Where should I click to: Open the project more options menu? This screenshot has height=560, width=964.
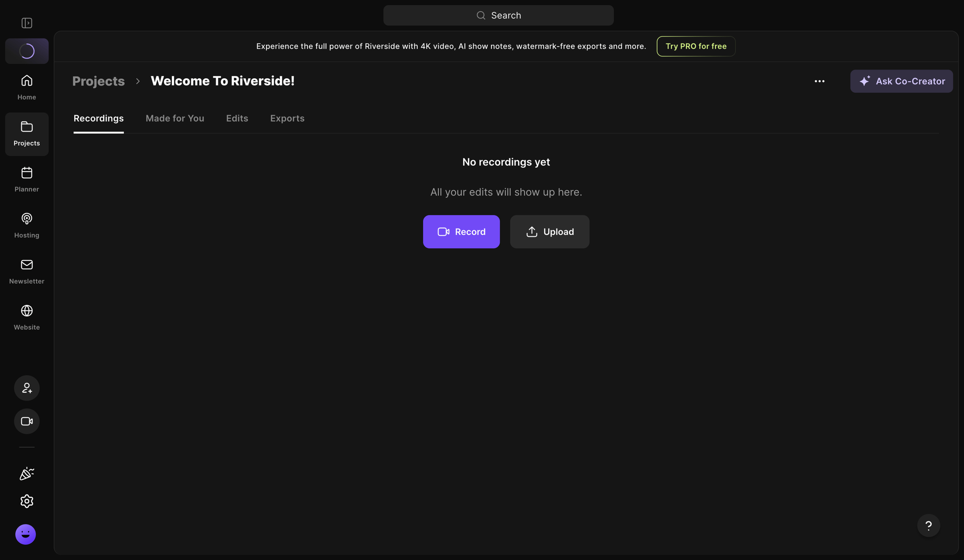[x=819, y=81]
